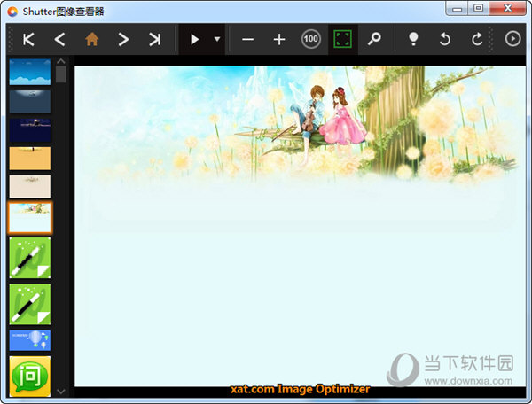The width and height of the screenshot is (532, 404).
Task: Click the light bulb icon
Action: pyautogui.click(x=413, y=39)
